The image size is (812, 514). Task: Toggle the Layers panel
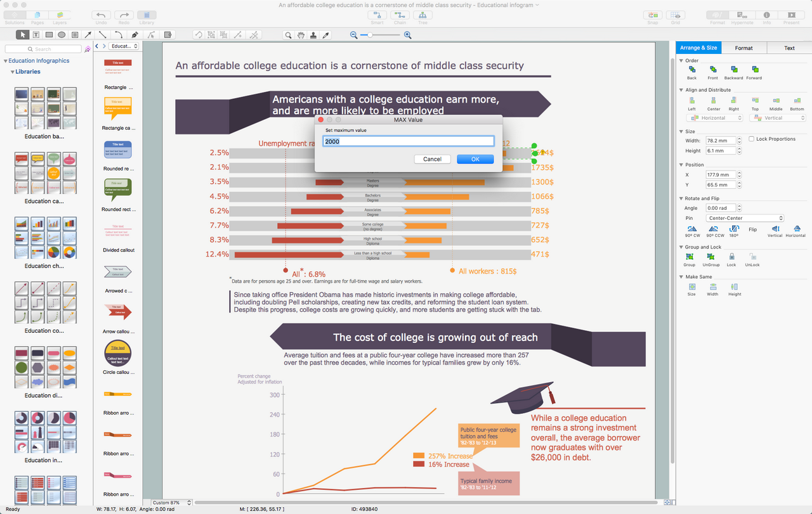[59, 15]
